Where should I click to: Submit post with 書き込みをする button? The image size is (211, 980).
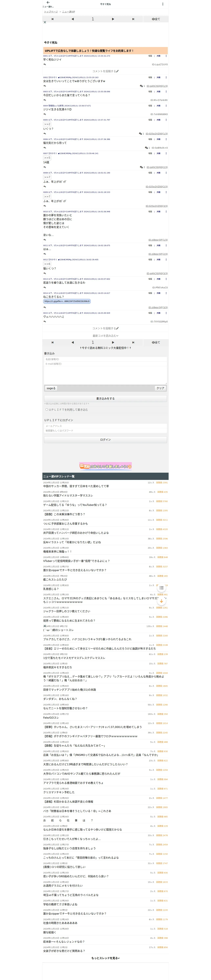[105, 399]
